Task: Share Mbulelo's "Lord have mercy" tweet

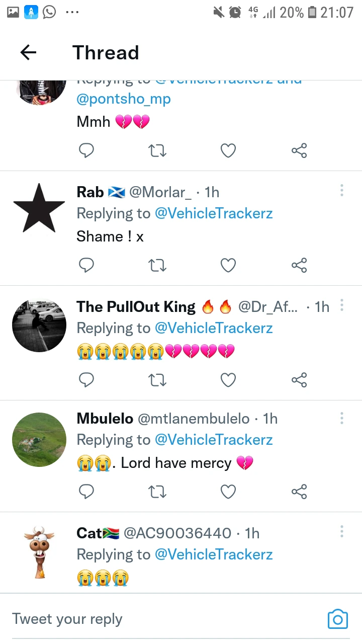Action: point(299,492)
